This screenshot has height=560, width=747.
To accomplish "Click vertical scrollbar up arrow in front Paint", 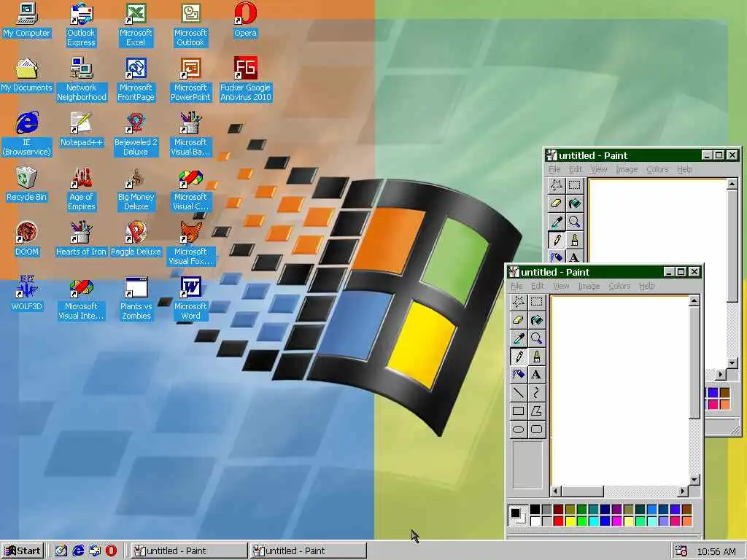I will point(694,300).
